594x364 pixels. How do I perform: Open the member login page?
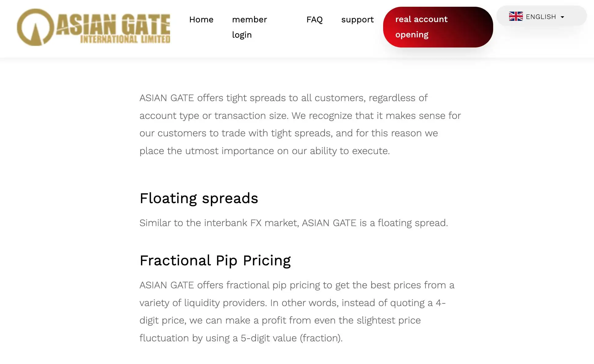(249, 27)
